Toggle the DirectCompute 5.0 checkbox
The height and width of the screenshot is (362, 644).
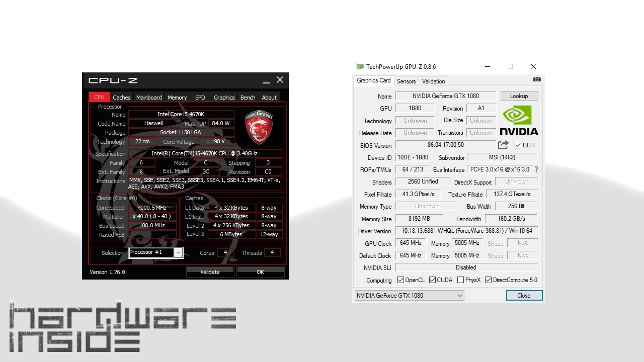pyautogui.click(x=488, y=280)
